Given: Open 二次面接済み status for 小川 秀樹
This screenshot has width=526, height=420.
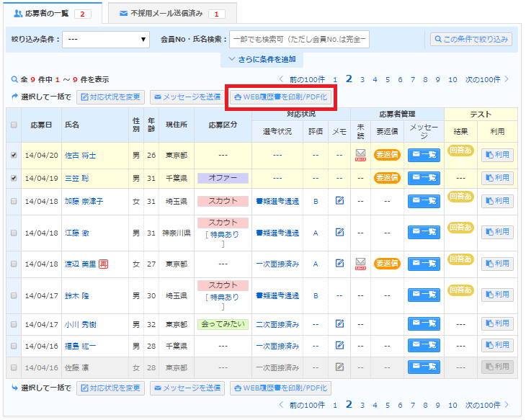Looking at the screenshot, I should click(x=277, y=324).
